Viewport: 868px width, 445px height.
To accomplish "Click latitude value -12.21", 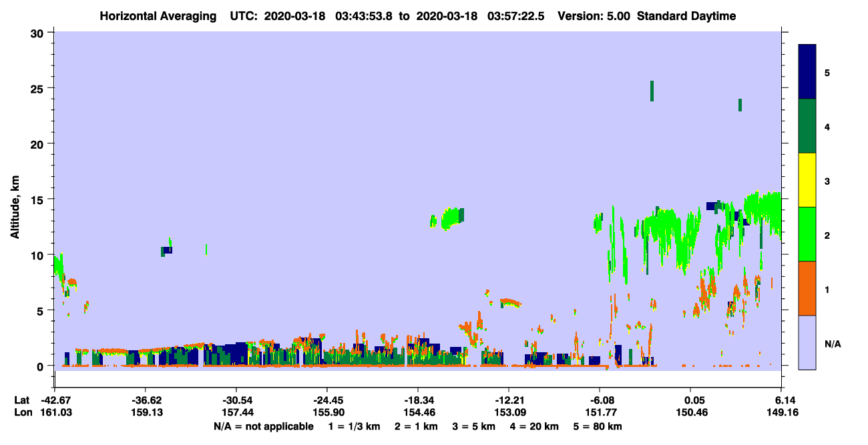I will pyautogui.click(x=509, y=400).
